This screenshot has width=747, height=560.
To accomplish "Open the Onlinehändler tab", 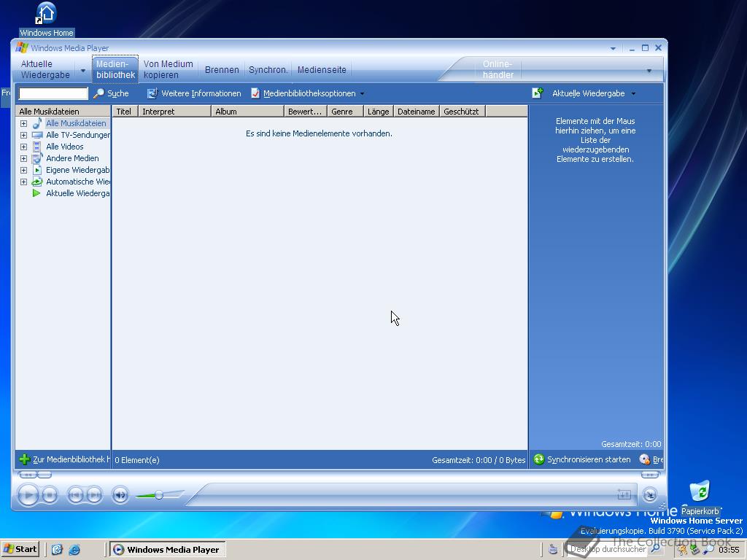I will click(x=498, y=69).
